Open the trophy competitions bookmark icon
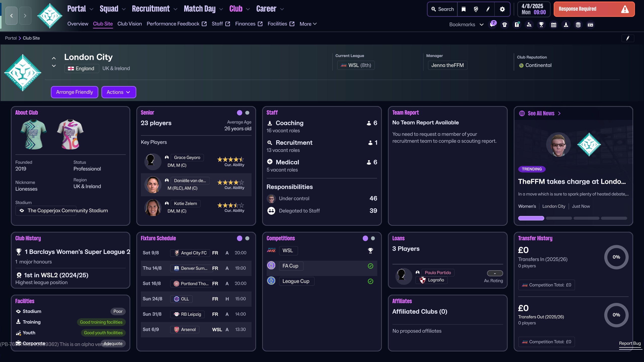Screen dimensions: 644x362 coord(541,25)
